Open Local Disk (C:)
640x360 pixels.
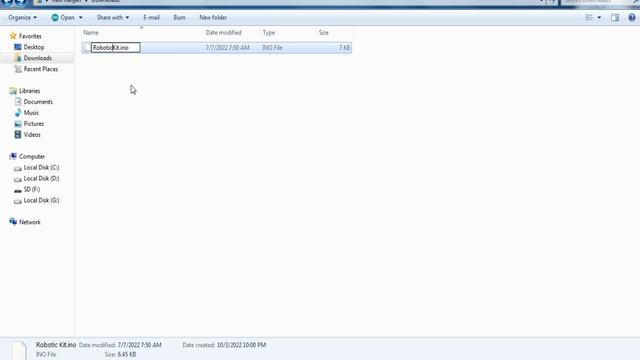pyautogui.click(x=41, y=167)
